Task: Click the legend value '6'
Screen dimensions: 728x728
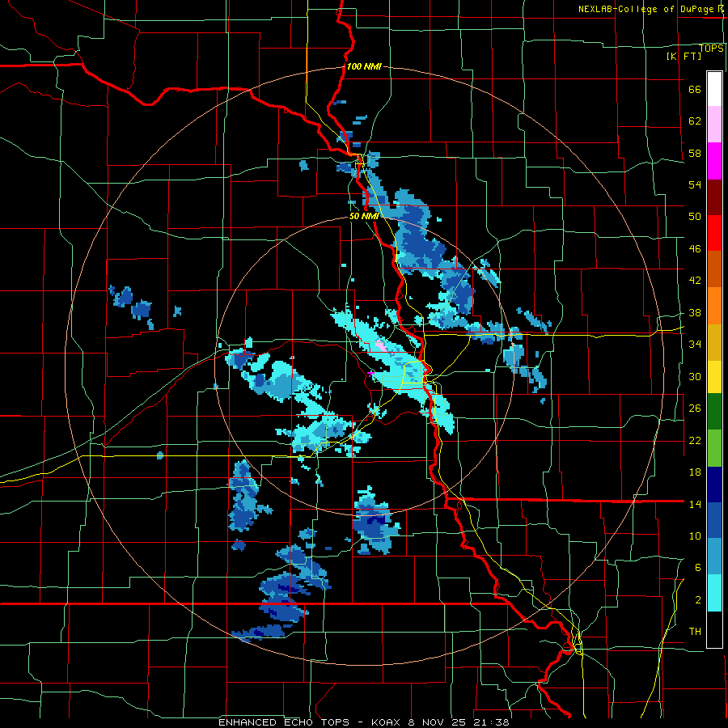Action: click(697, 568)
